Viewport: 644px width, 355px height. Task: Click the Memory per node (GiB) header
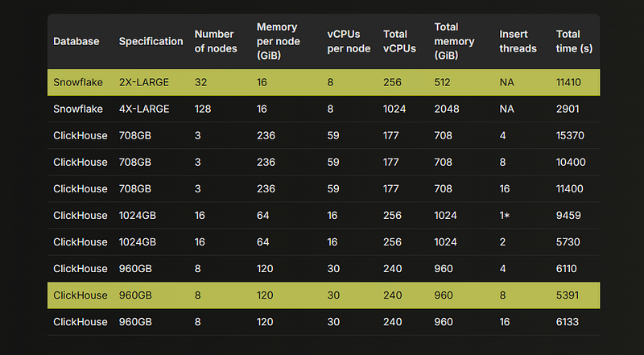pyautogui.click(x=278, y=41)
